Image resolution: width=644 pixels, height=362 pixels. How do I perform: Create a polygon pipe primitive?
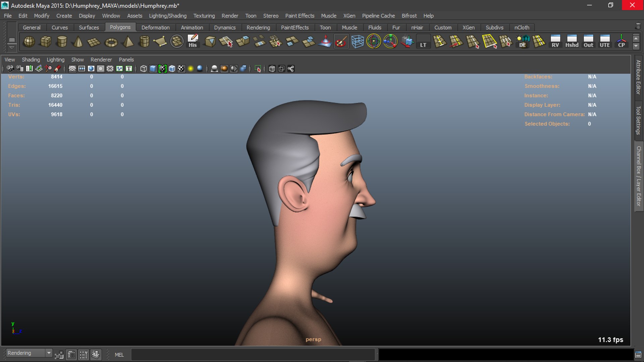point(144,42)
